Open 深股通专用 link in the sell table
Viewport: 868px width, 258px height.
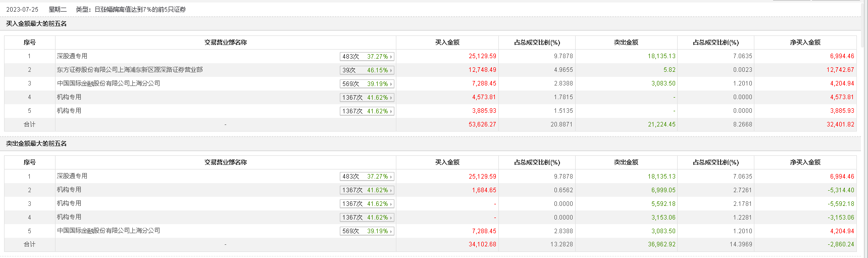click(72, 176)
